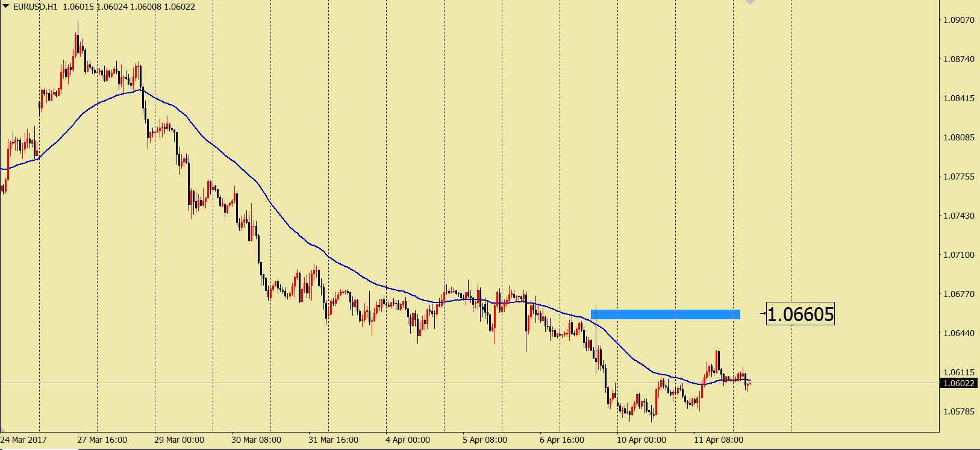Click price axis label 1.08085
This screenshot has width=980, height=450.
pos(958,137)
